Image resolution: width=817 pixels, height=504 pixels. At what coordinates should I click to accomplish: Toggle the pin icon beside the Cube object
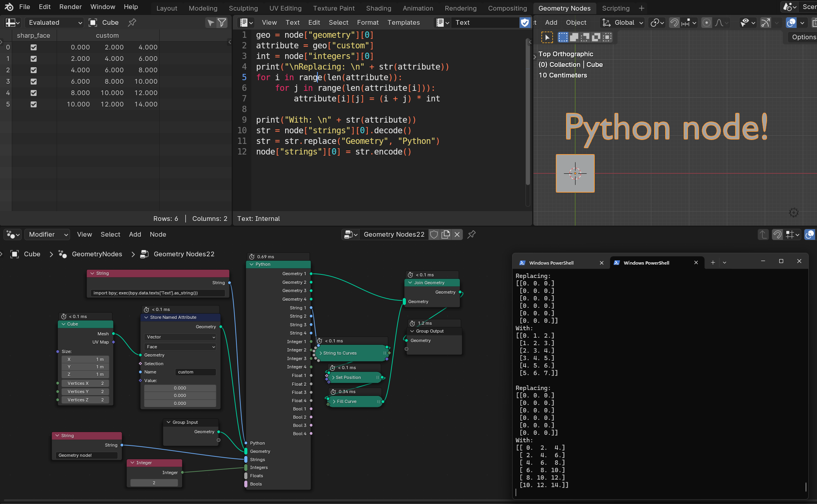132,22
